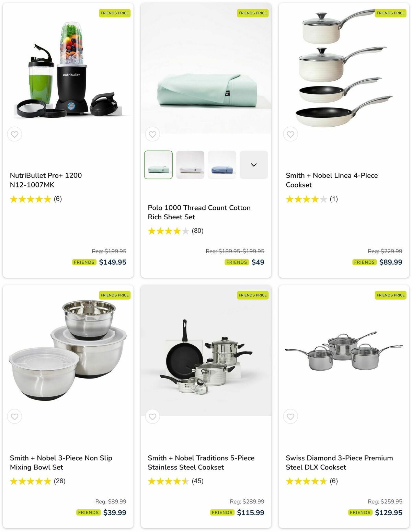This screenshot has width=412, height=532.
Task: View Smith + Nobel Linea 4-Piece Cookset
Action: [332, 180]
